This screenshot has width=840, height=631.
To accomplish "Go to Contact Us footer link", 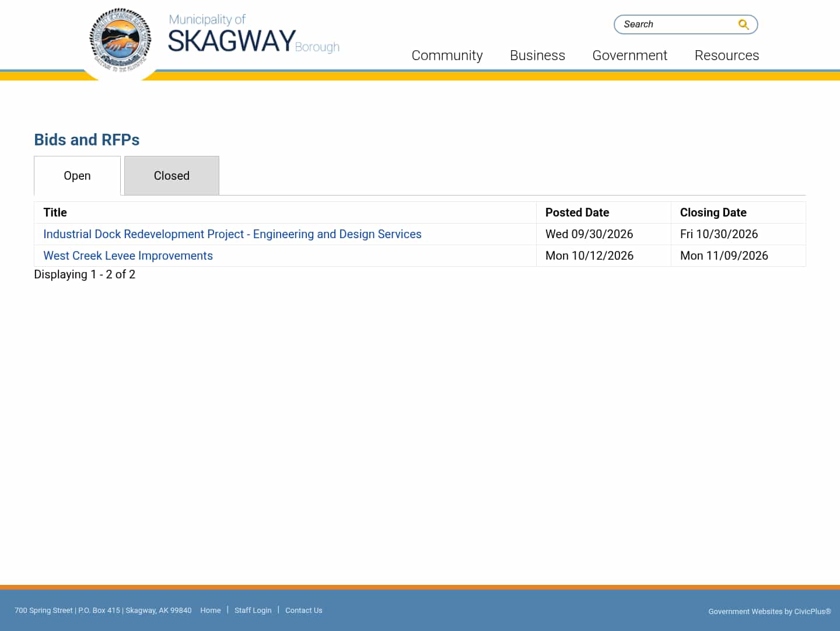I will pos(304,611).
